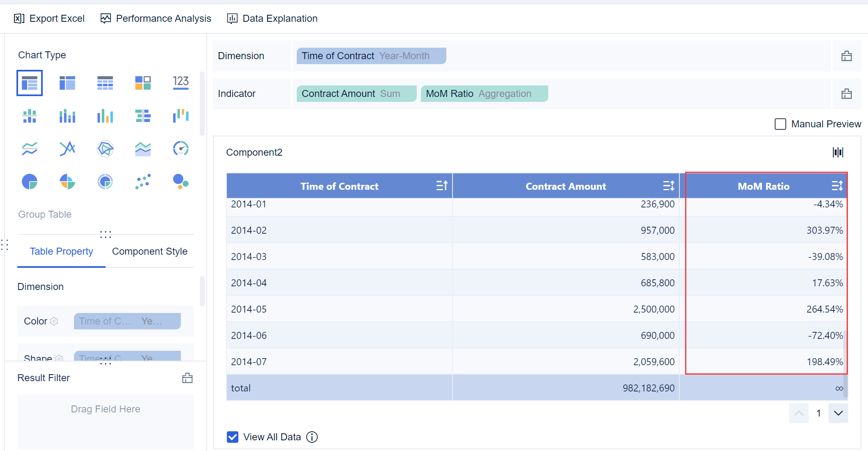Switch to the Component Style tab
Screen dimensions: 868x451
click(x=150, y=251)
